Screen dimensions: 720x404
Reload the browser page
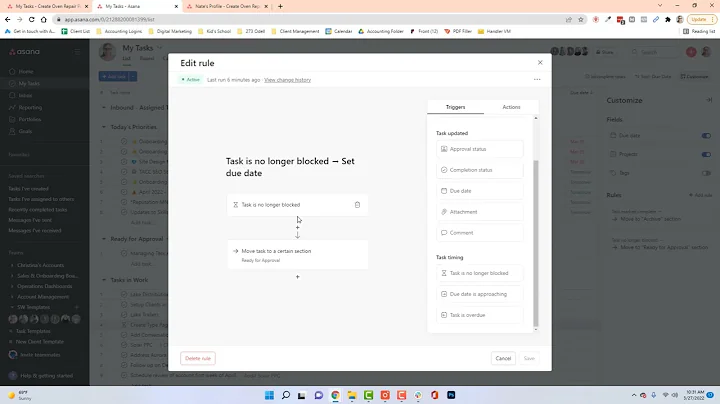(x=31, y=19)
